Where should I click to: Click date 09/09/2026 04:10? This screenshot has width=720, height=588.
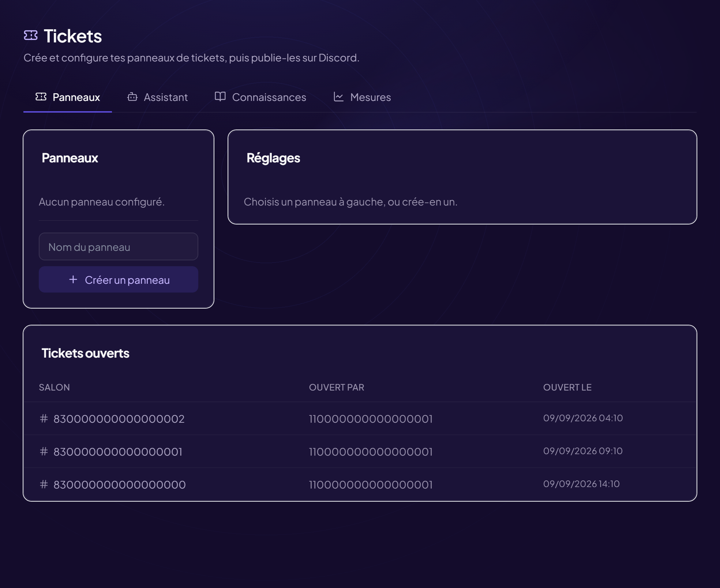583,418
